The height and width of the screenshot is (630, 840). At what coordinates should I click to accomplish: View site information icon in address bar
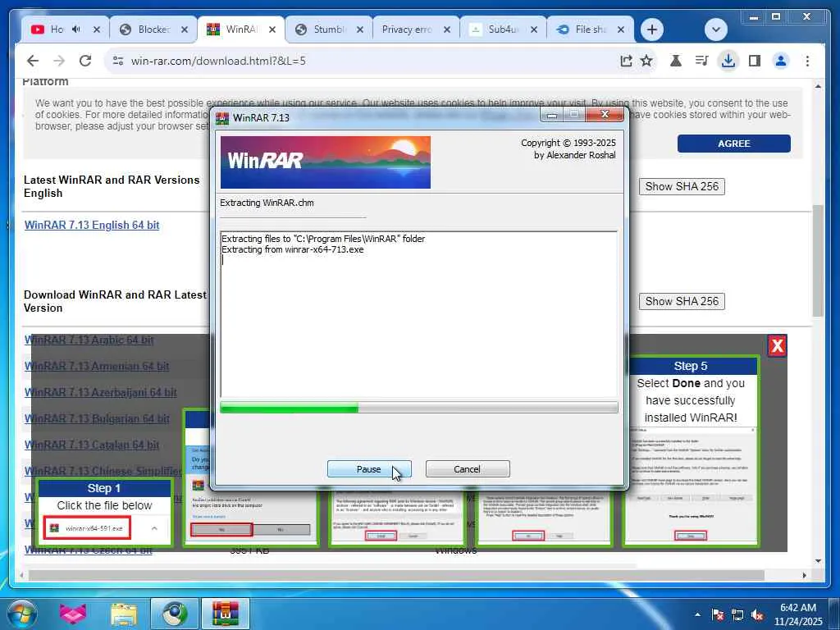click(118, 61)
